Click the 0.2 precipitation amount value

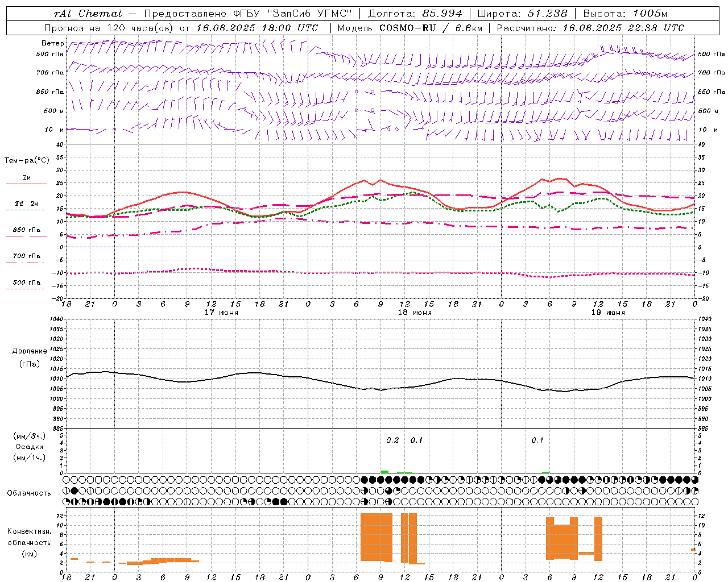click(x=392, y=440)
